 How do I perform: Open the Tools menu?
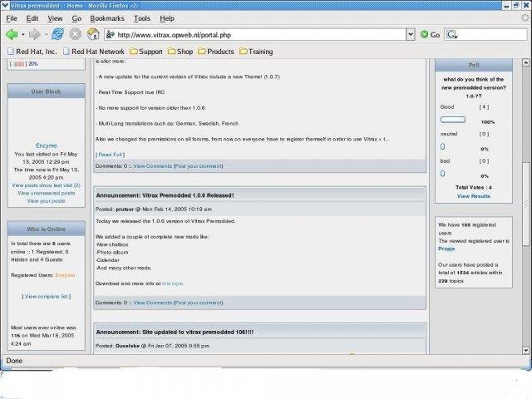[142, 18]
